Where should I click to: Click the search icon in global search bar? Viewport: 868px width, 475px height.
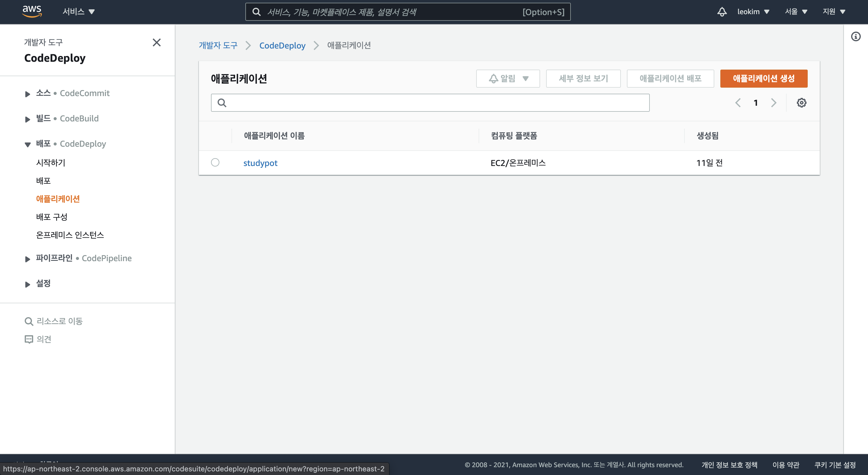[256, 12]
